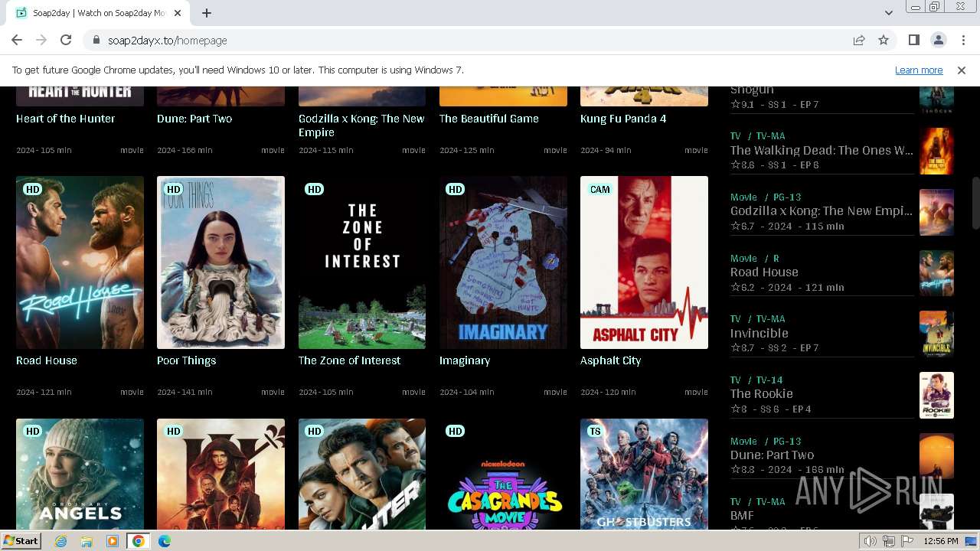
Task: Open the Fighter movie poster
Action: tap(362, 474)
